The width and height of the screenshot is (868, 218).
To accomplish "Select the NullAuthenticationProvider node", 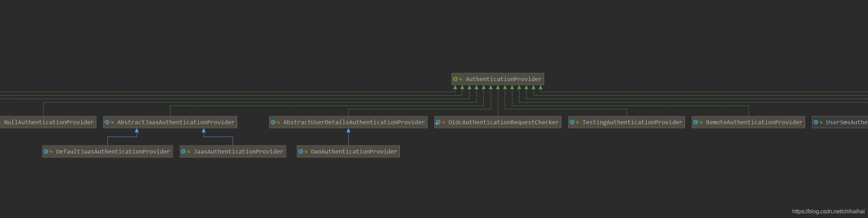I will tap(49, 122).
